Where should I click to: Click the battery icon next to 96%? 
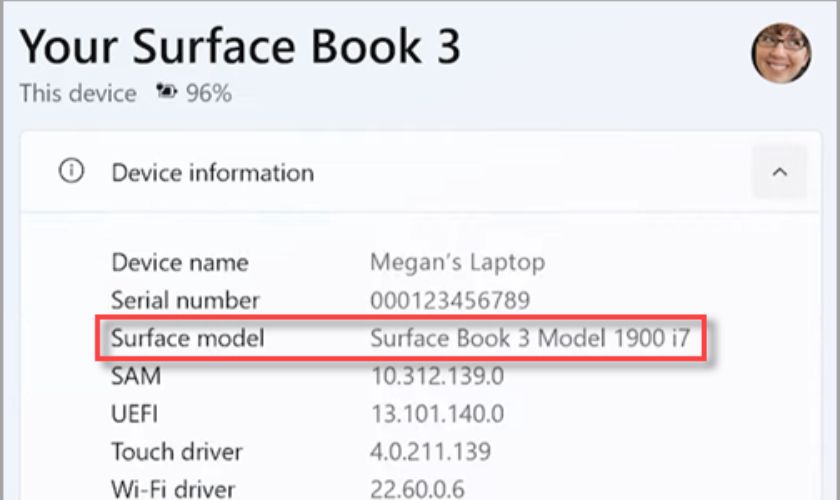pyautogui.click(x=166, y=92)
